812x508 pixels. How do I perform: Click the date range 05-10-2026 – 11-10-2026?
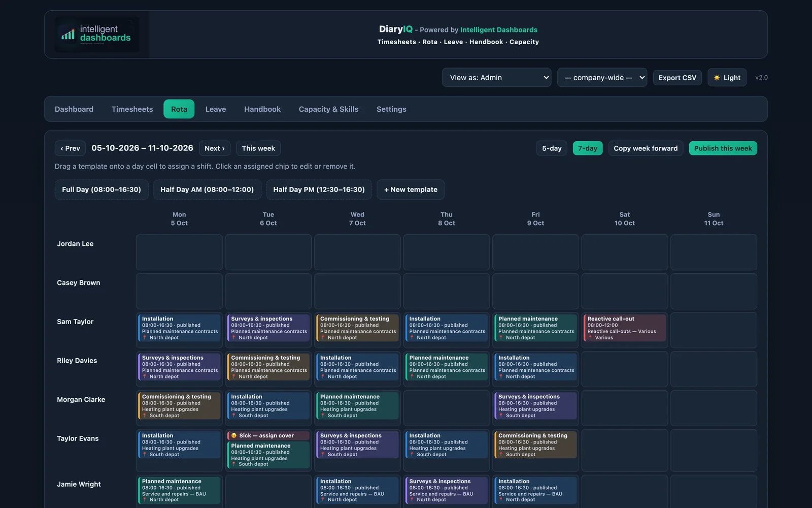142,148
